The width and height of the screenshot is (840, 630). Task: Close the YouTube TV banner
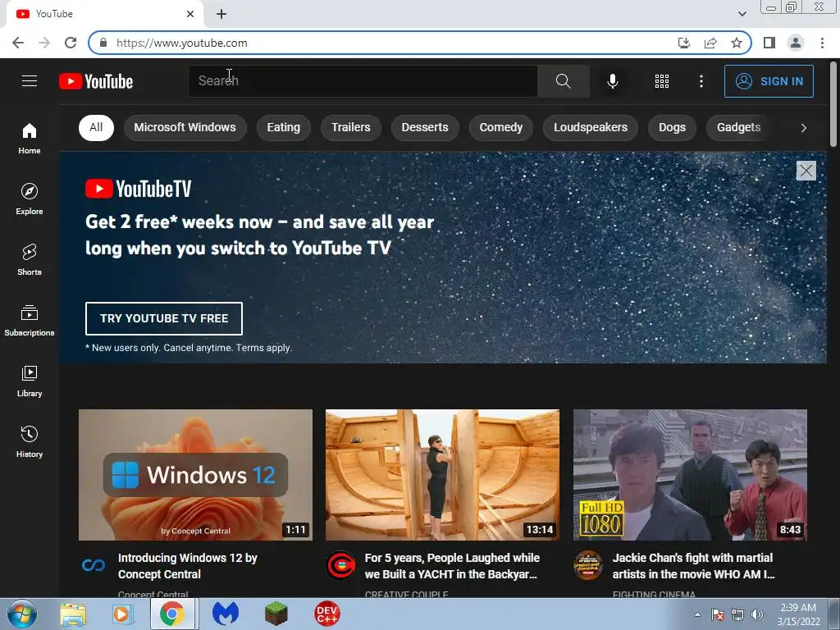pos(806,171)
